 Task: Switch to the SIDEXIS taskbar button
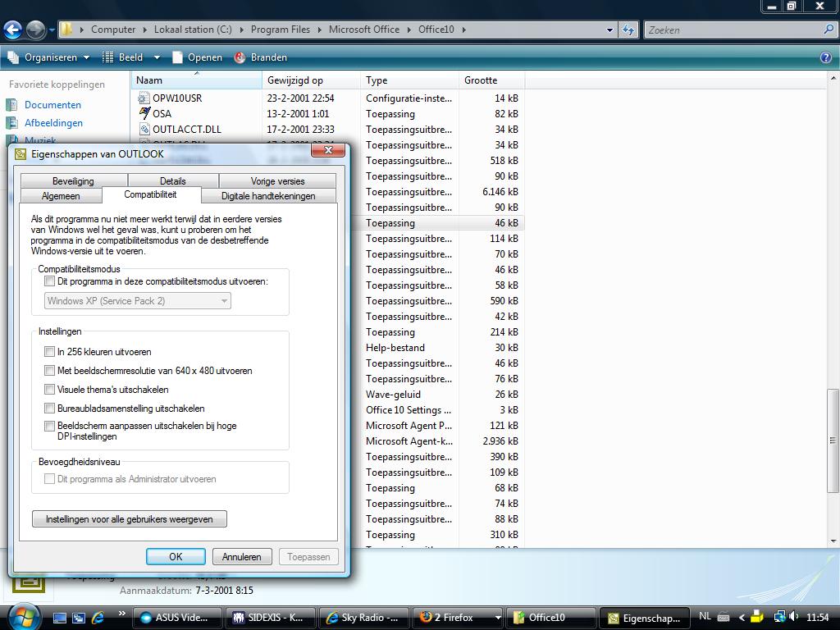click(x=271, y=618)
